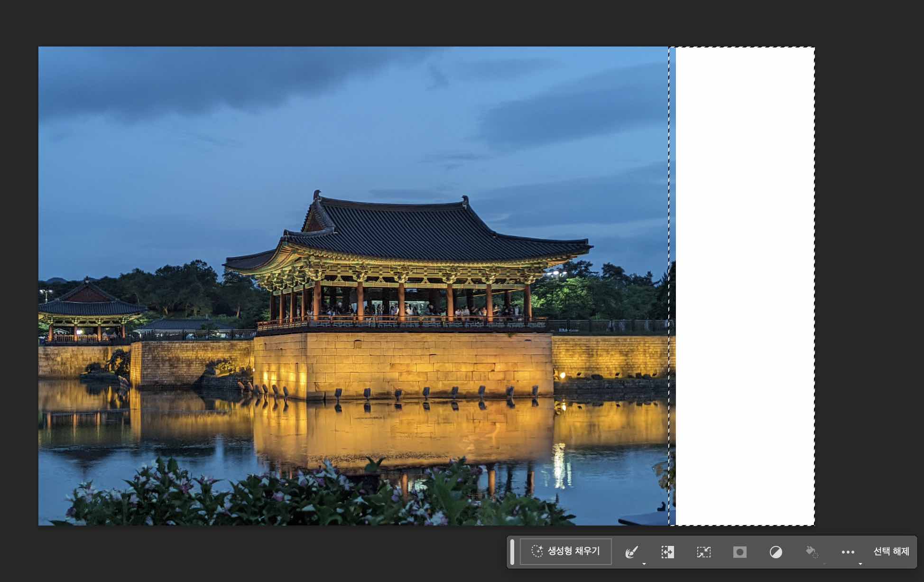Image resolution: width=924 pixels, height=582 pixels.
Task: Click the paint bucket fill selection icon
Action: tap(812, 552)
